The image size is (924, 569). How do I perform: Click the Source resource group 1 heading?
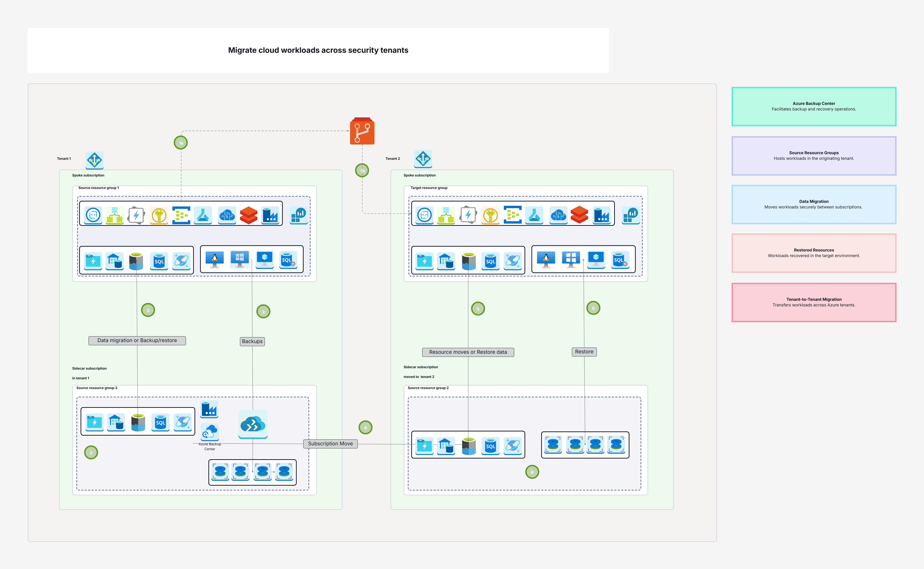(99, 188)
